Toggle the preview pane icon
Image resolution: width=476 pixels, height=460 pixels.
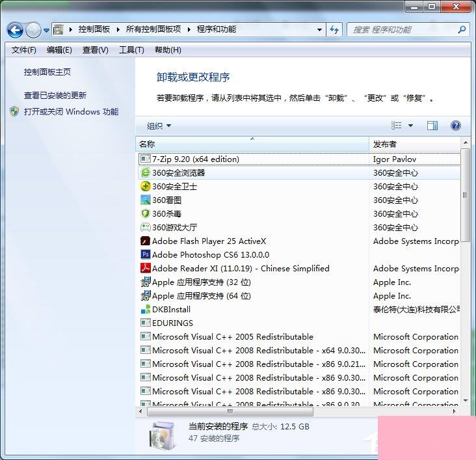[x=432, y=126]
